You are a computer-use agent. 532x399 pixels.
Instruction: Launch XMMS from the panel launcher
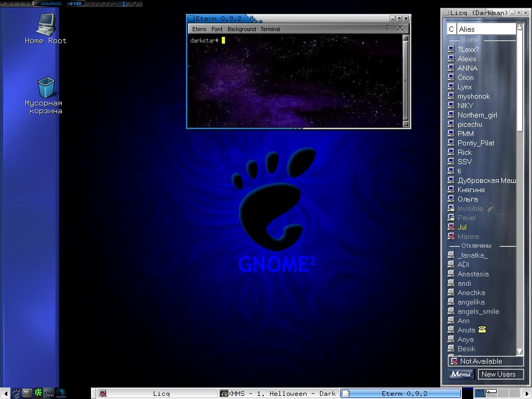[49, 393]
